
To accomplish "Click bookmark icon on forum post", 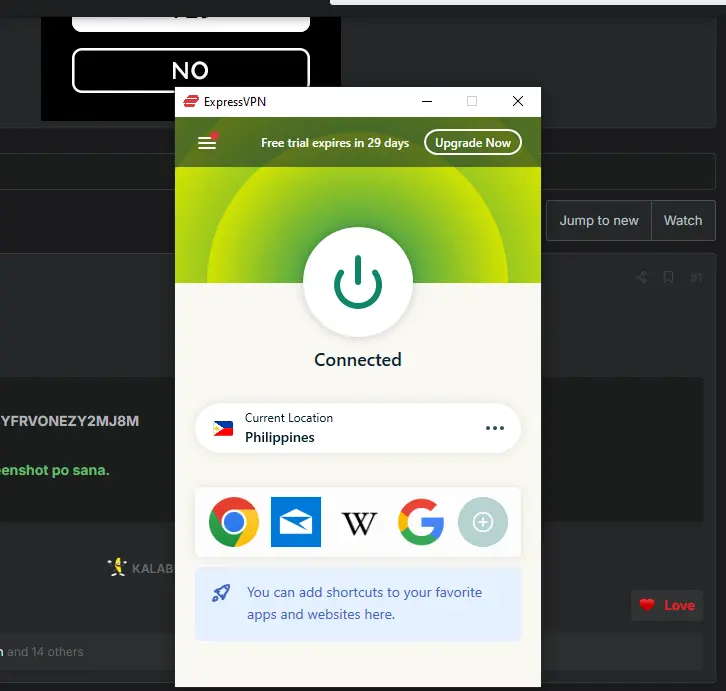I will (x=668, y=277).
